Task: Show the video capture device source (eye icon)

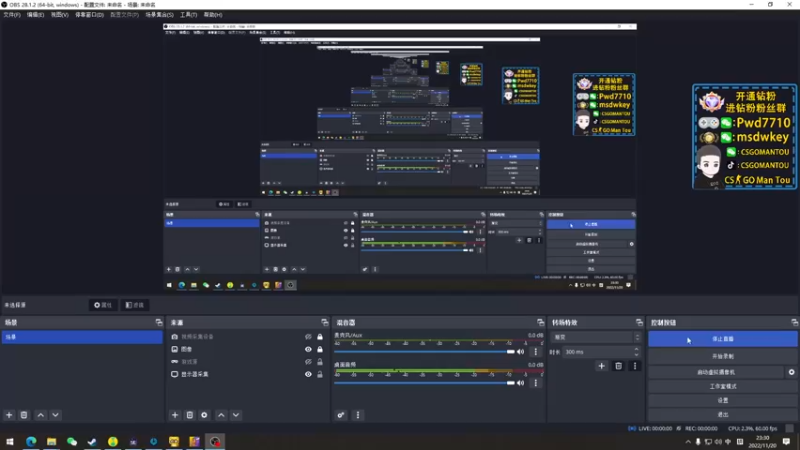Action: click(308, 337)
